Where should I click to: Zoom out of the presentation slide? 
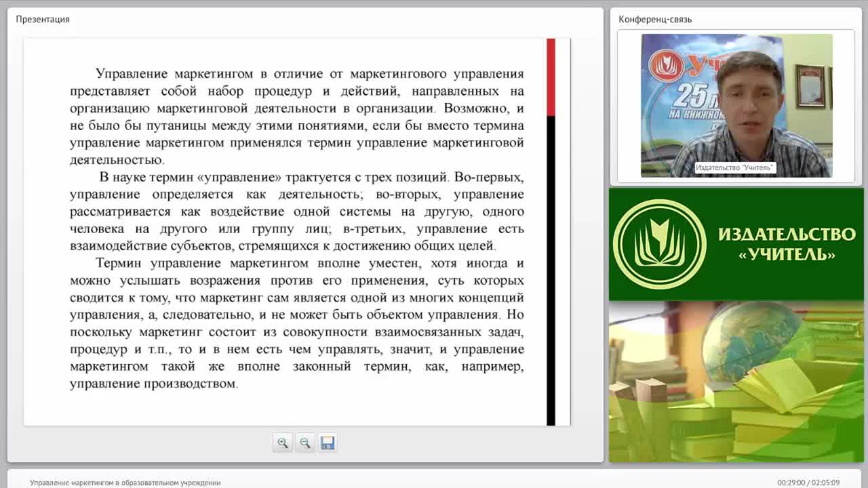click(x=305, y=443)
